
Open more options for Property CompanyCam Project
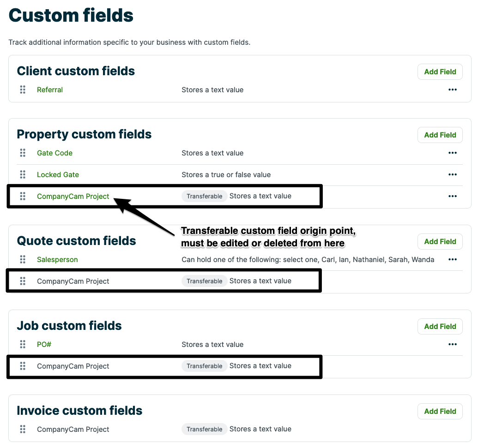click(x=452, y=197)
